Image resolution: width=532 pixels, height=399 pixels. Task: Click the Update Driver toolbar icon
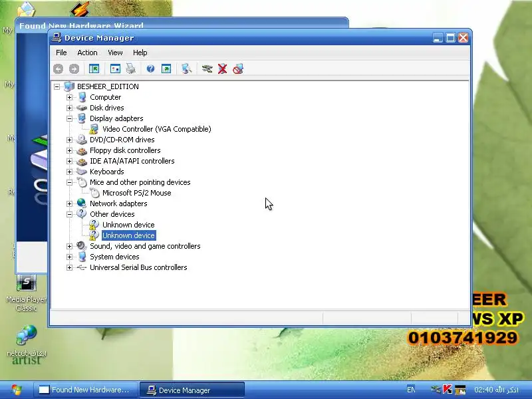[x=207, y=69]
